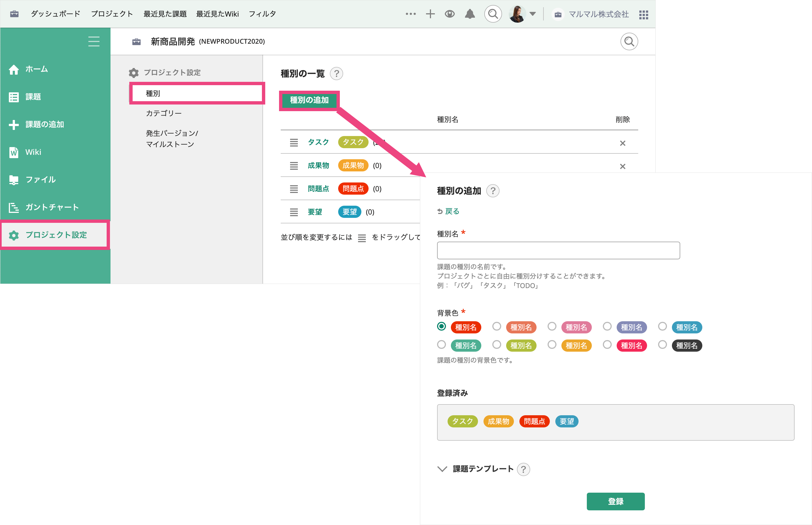The image size is (812, 525).
Task: Collapse the sidebar with the hamburger icon
Action: click(94, 41)
